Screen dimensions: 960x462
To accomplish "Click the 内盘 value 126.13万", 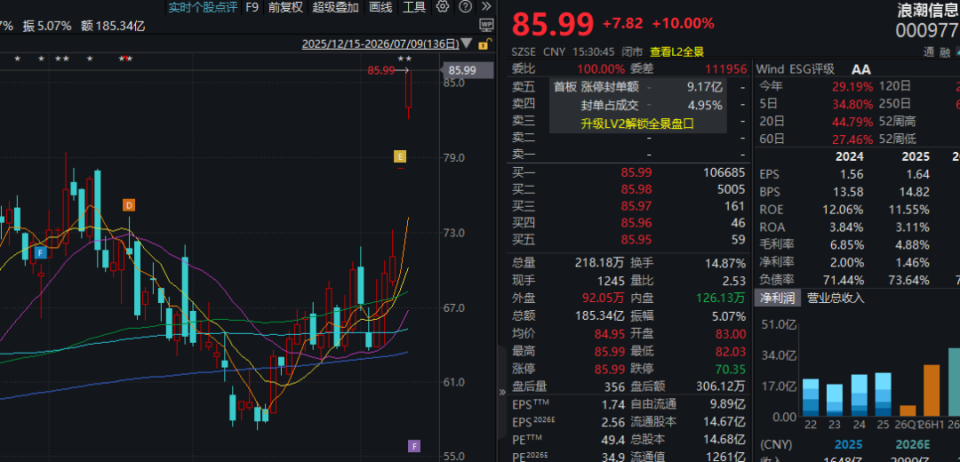I will point(721,299).
